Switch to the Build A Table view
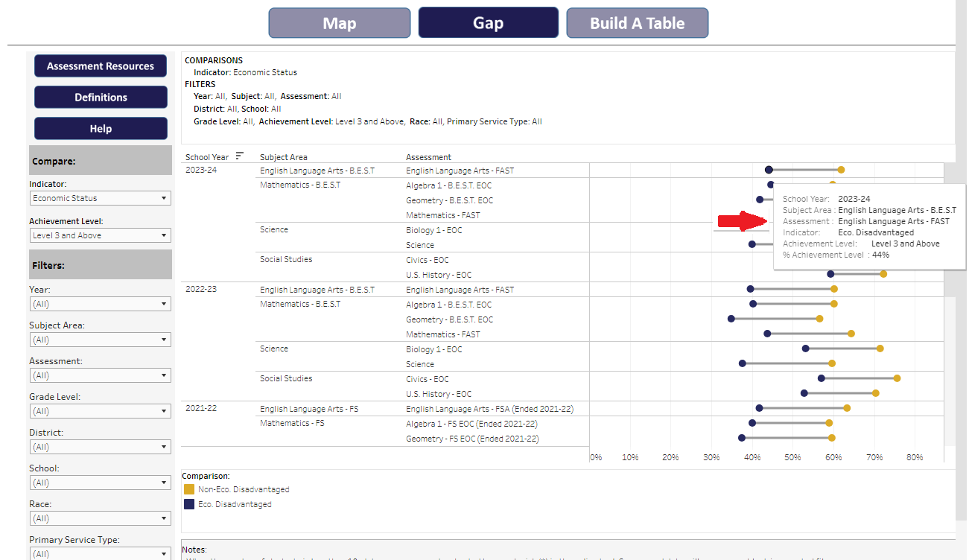 click(637, 22)
